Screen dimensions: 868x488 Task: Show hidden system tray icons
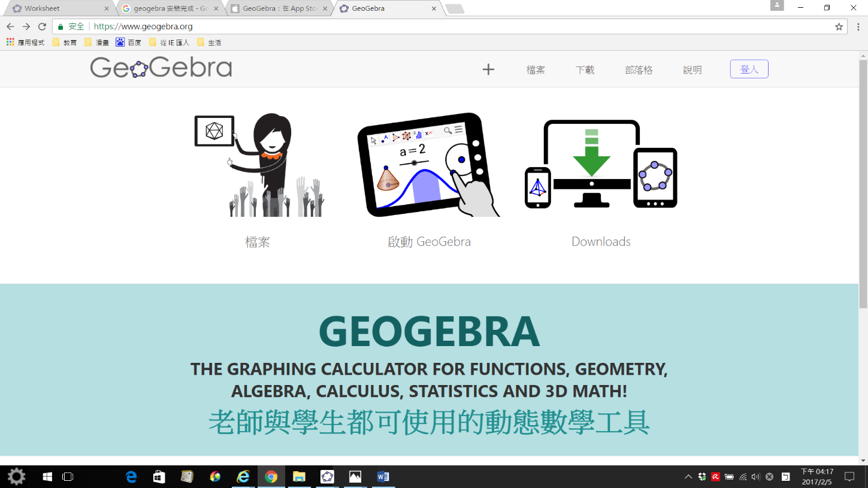coord(688,477)
